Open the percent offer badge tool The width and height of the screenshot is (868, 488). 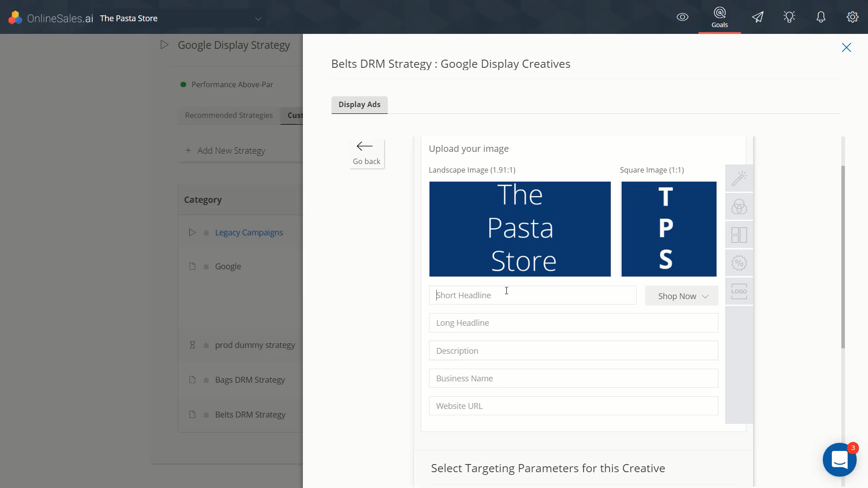739,263
